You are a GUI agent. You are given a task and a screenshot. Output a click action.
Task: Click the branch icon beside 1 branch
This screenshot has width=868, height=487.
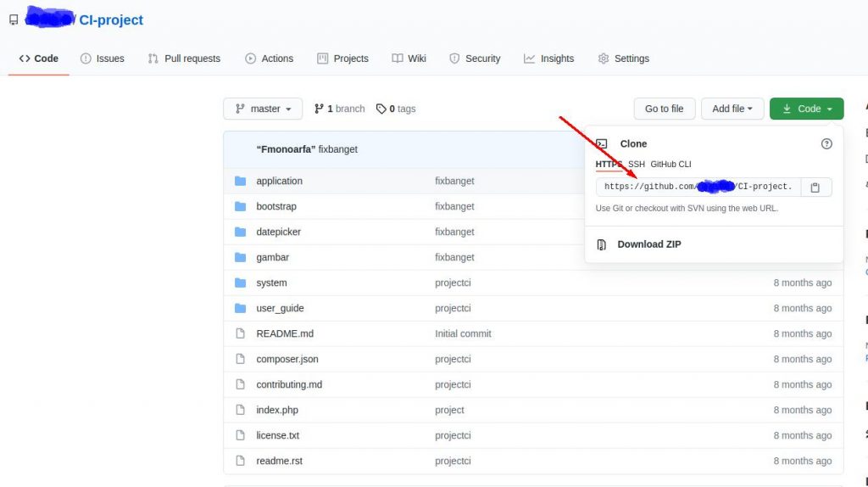pos(319,109)
